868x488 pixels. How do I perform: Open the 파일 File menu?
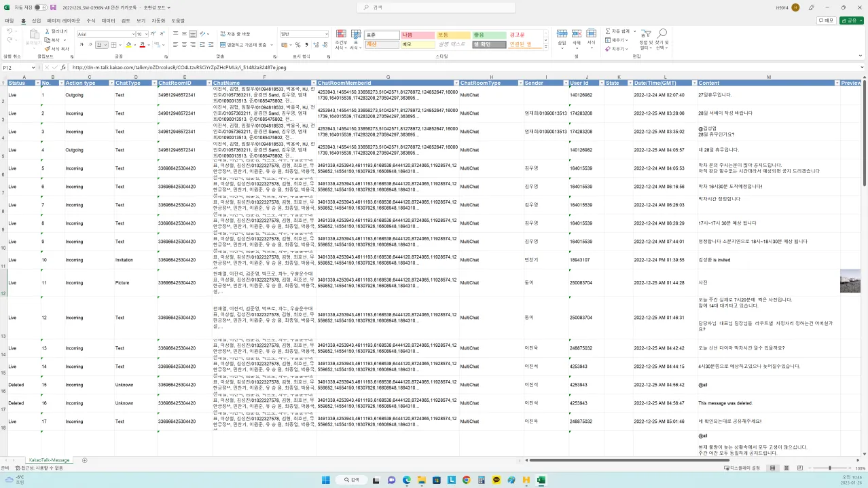pos(10,21)
